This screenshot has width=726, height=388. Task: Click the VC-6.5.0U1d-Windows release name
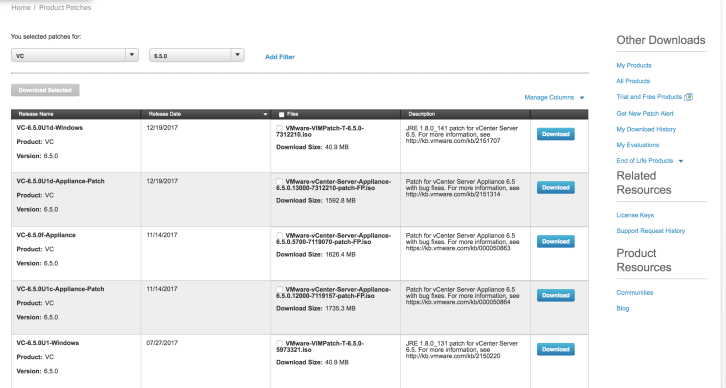click(50, 128)
